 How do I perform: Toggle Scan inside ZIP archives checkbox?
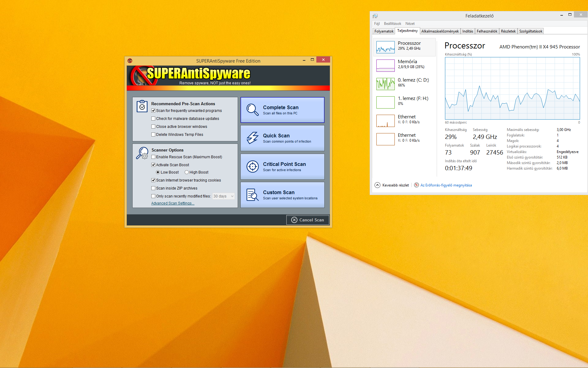pos(153,188)
